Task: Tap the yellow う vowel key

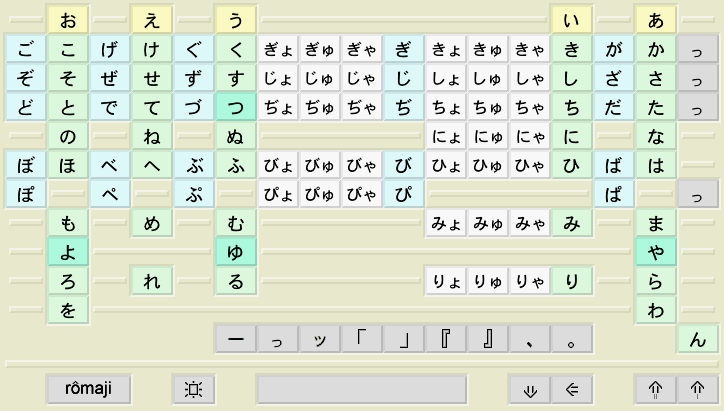Action: pos(235,20)
